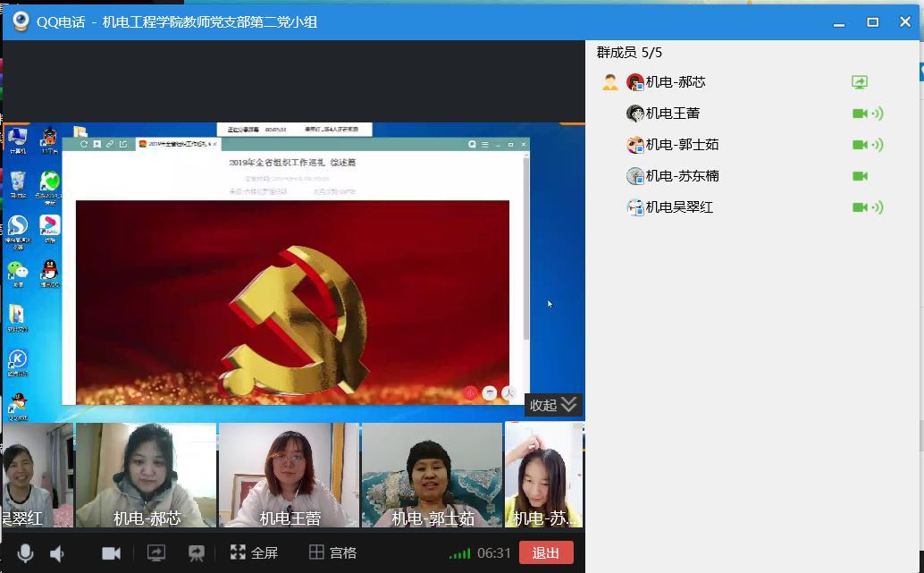Click audio wave icon beside 机电-郭士茹
This screenshot has width=924, height=573.
(878, 145)
